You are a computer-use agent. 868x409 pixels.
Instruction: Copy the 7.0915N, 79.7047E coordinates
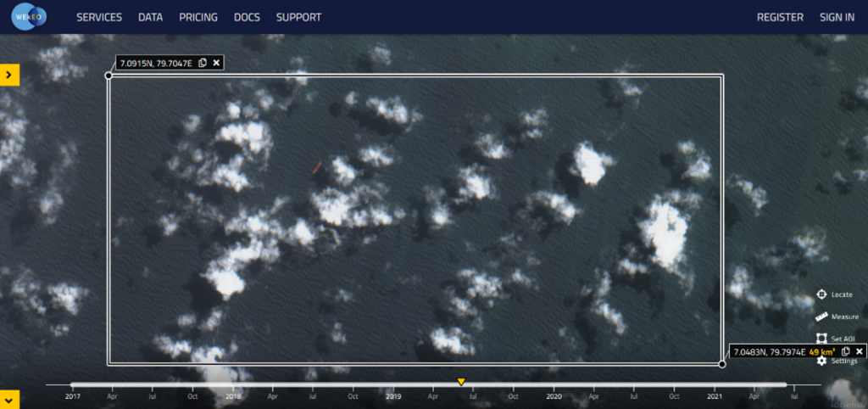(203, 63)
